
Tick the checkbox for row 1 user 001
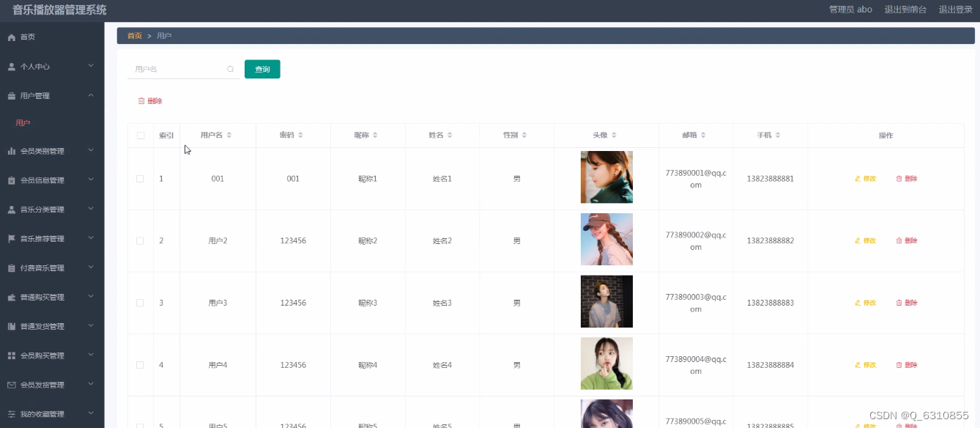(x=141, y=179)
